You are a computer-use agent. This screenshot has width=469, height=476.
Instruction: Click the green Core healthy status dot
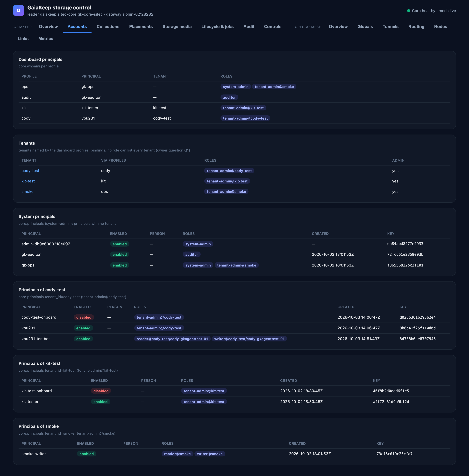pos(408,11)
